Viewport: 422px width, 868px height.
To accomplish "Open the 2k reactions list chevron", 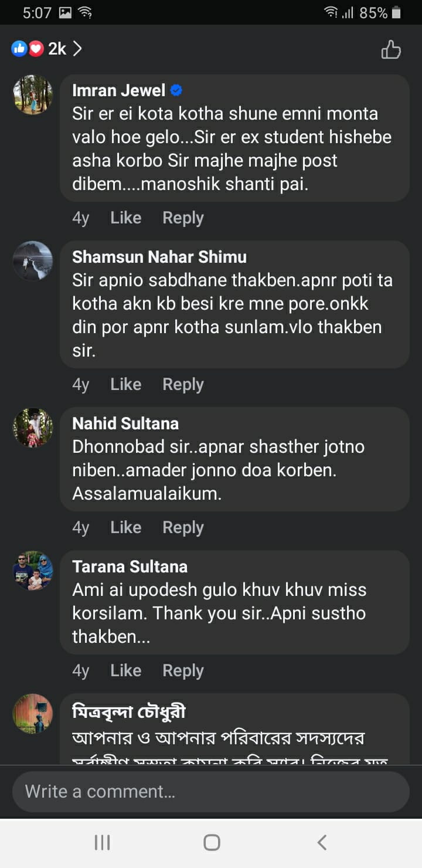I will point(77,49).
